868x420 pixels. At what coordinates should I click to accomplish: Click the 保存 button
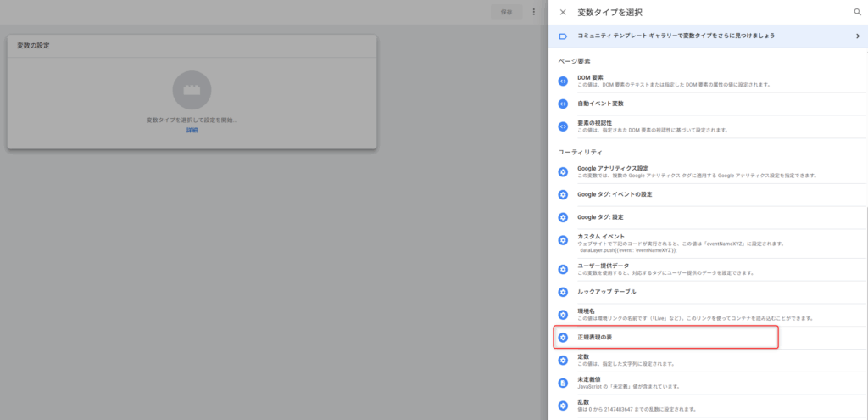pos(506,12)
